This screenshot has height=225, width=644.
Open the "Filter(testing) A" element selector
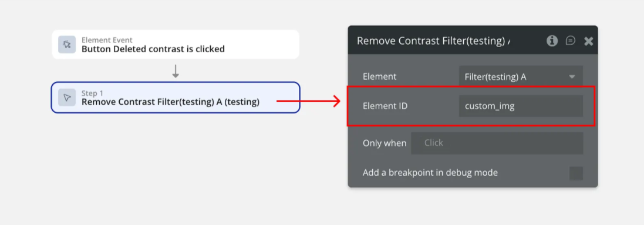pyautogui.click(x=521, y=76)
